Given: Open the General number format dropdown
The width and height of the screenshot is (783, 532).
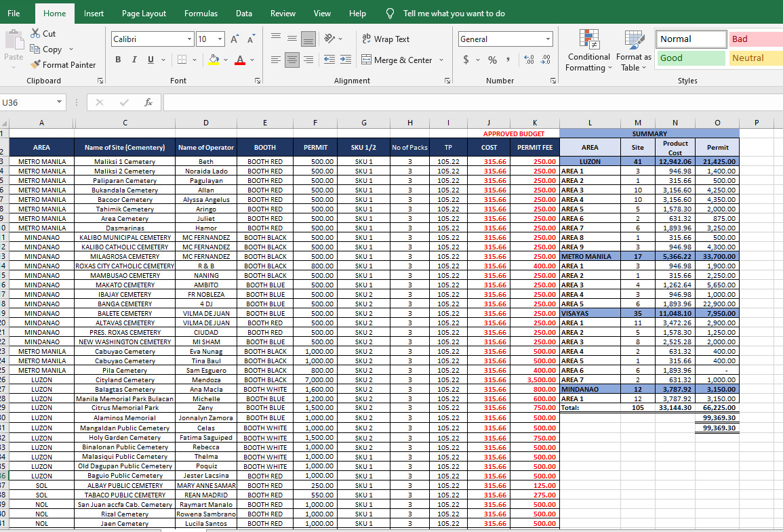Looking at the screenshot, I should (x=548, y=39).
